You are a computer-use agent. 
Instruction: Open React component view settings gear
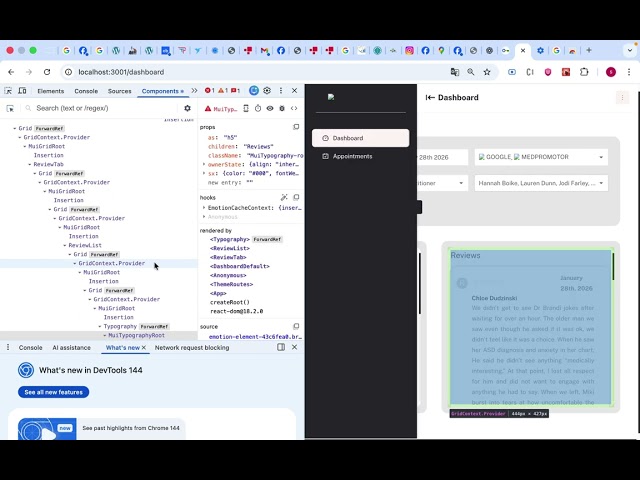187,108
